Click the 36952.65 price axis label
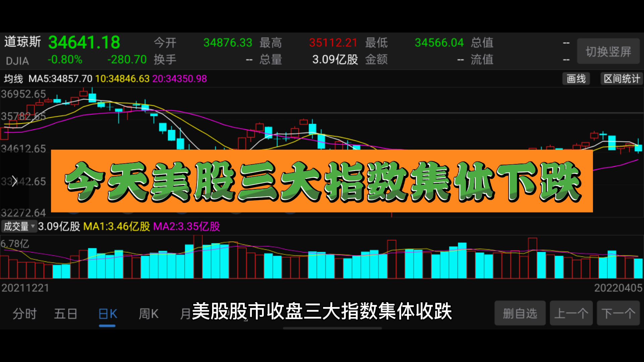This screenshot has width=644, height=362. coord(23,94)
